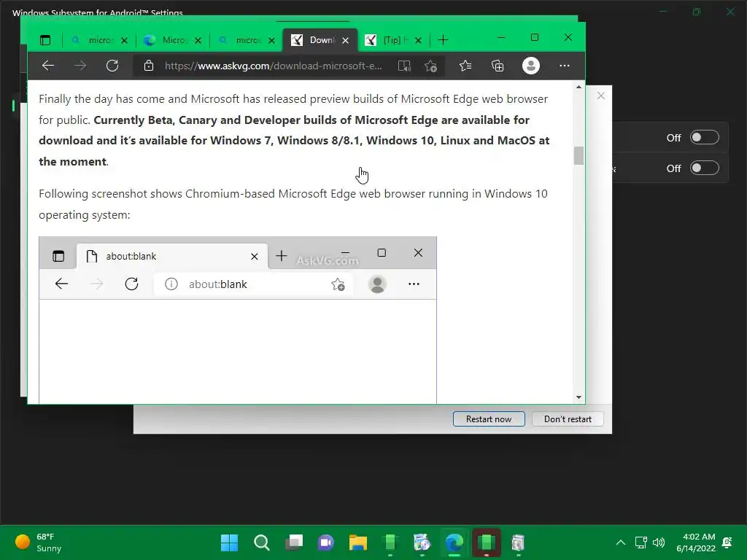View site information via the lock icon
The image size is (747, 560).
pyautogui.click(x=149, y=66)
